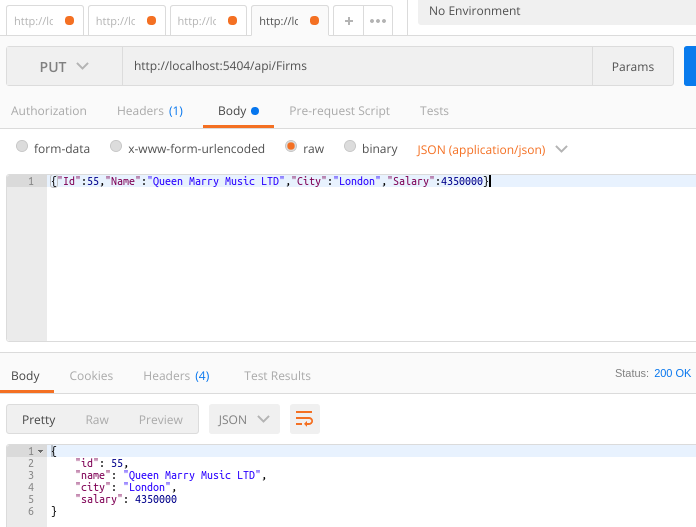Image resolution: width=696 pixels, height=527 pixels.
Task: Click the plus icon to add new tab
Action: (x=348, y=20)
